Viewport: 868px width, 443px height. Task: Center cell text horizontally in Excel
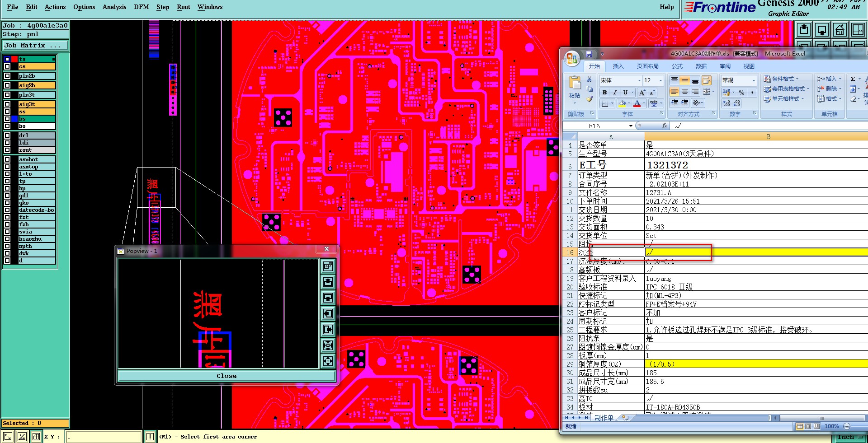tap(684, 92)
